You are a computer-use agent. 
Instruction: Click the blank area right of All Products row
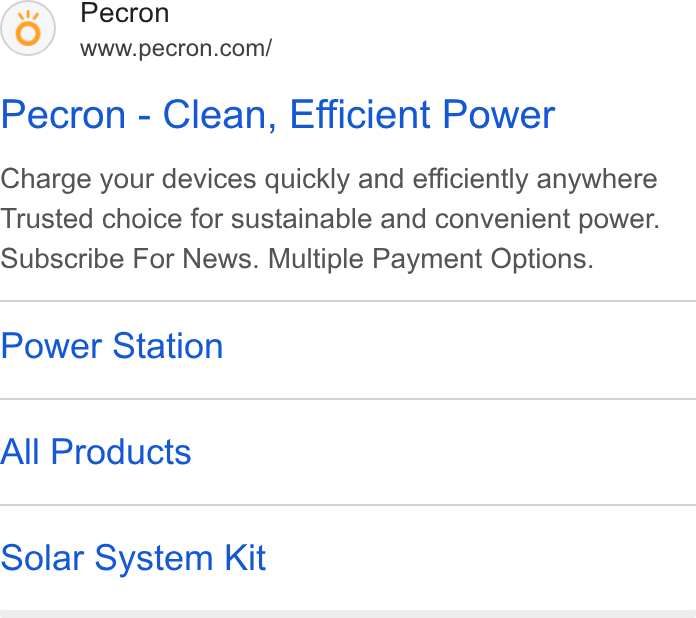tap(444, 452)
